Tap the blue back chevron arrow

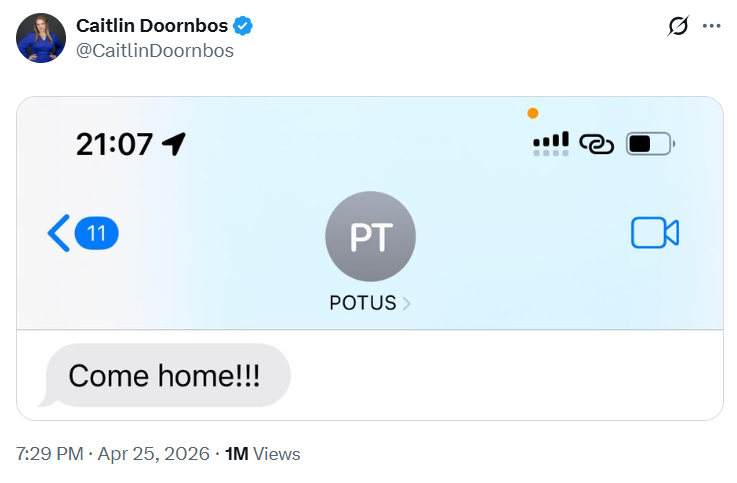(59, 234)
